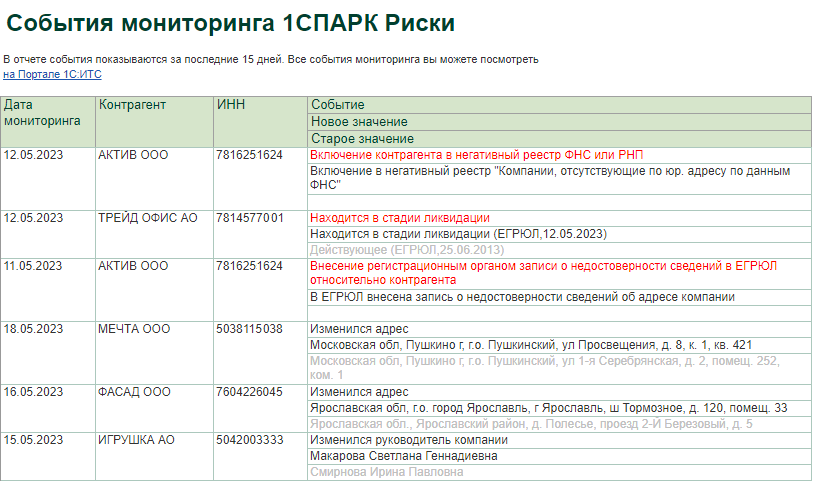Image resolution: width=813 pixels, height=482 pixels.
Task: Click ИНН value 5038115038
Action: tap(250, 329)
